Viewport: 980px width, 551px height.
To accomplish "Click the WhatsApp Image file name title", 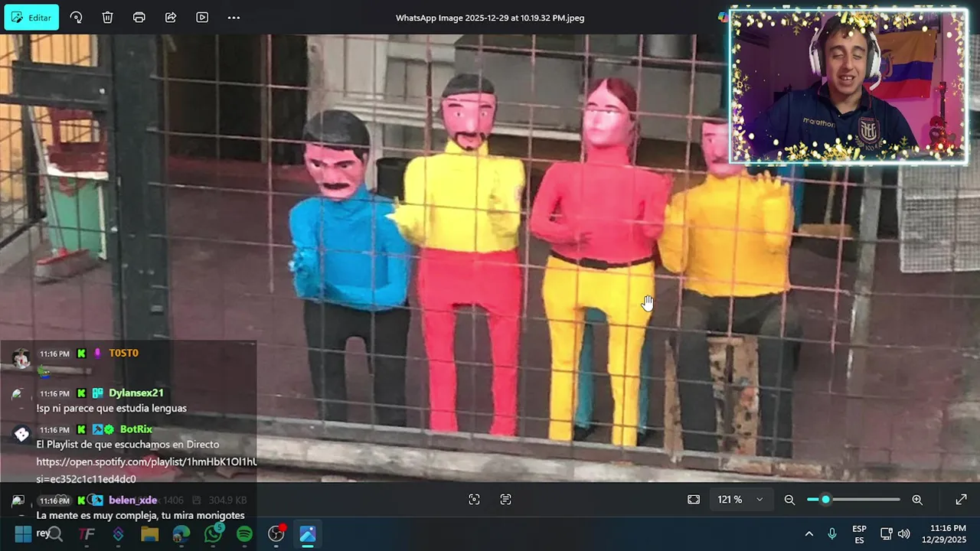I will point(490,18).
